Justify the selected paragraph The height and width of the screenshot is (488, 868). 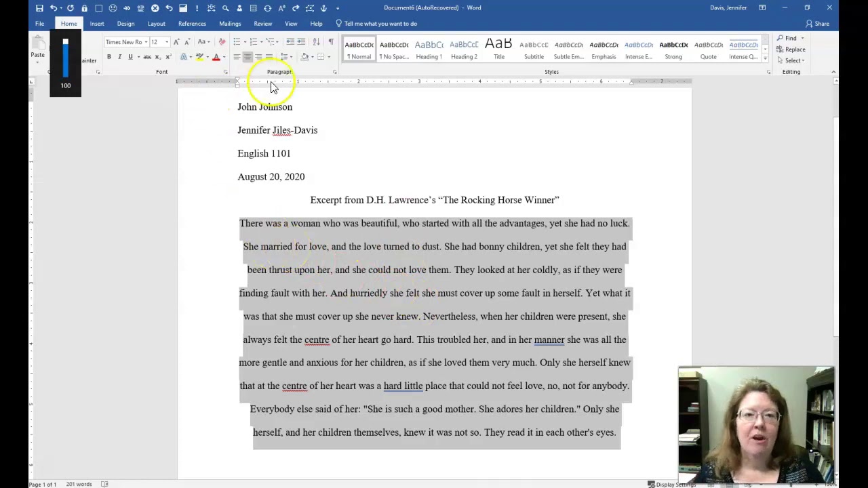(x=269, y=57)
